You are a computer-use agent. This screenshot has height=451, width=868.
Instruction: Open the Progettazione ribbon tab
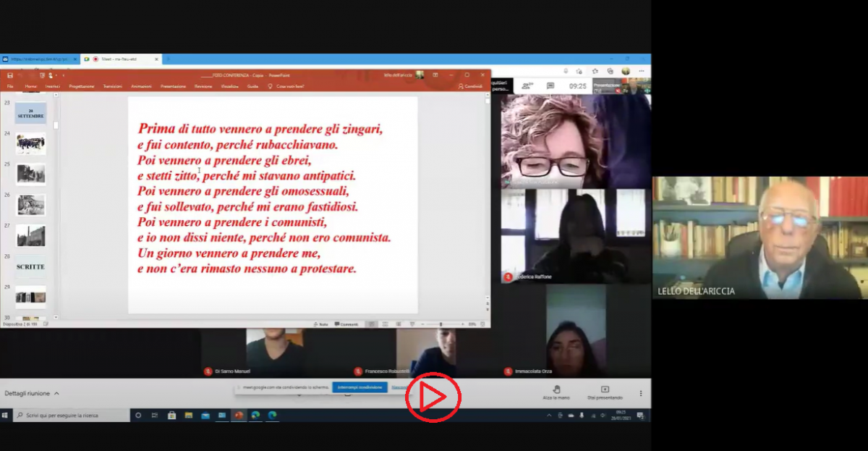click(82, 86)
